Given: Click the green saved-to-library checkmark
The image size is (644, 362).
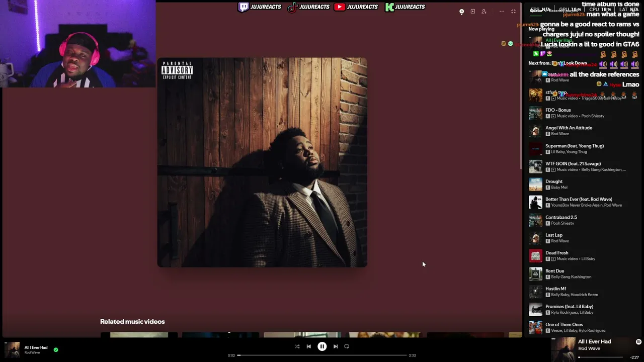Looking at the screenshot, I should point(56,349).
